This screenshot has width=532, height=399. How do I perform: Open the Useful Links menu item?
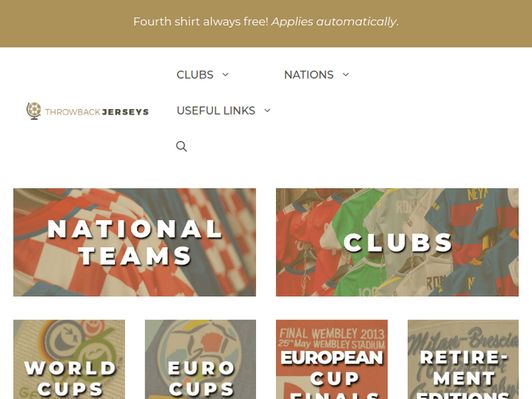pos(216,111)
